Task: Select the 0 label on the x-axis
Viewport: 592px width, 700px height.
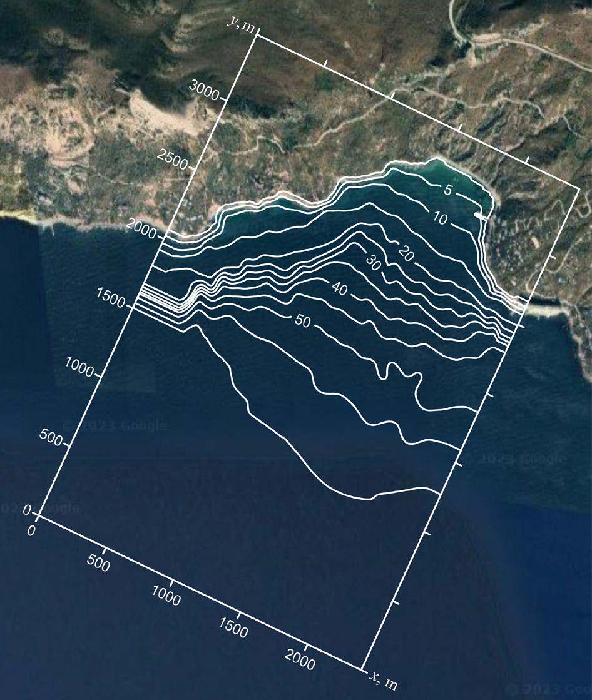Action: coord(33,530)
